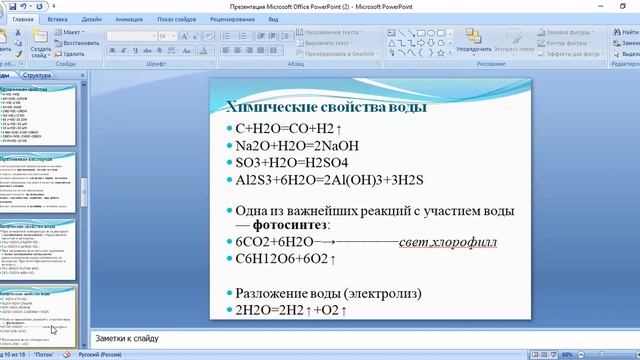Toggle italic К formatting
Image resolution: width=640 pixels, height=360 pixels.
click(124, 51)
